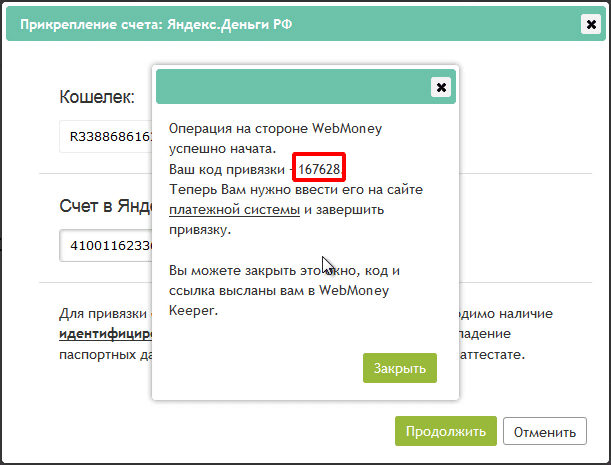611x465 pixels.
Task: Close the inner confirmation popup with X
Action: coord(441,87)
